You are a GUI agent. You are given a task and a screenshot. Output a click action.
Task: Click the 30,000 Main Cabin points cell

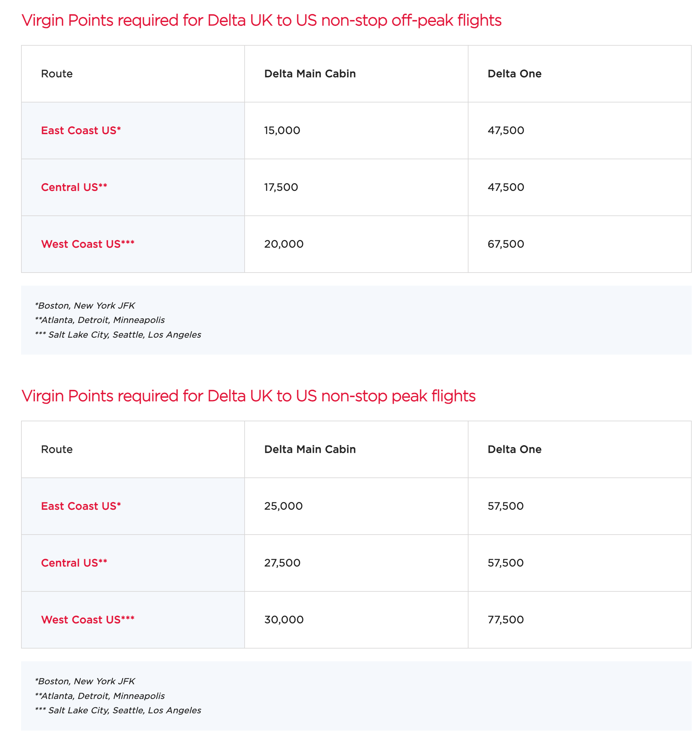284,620
